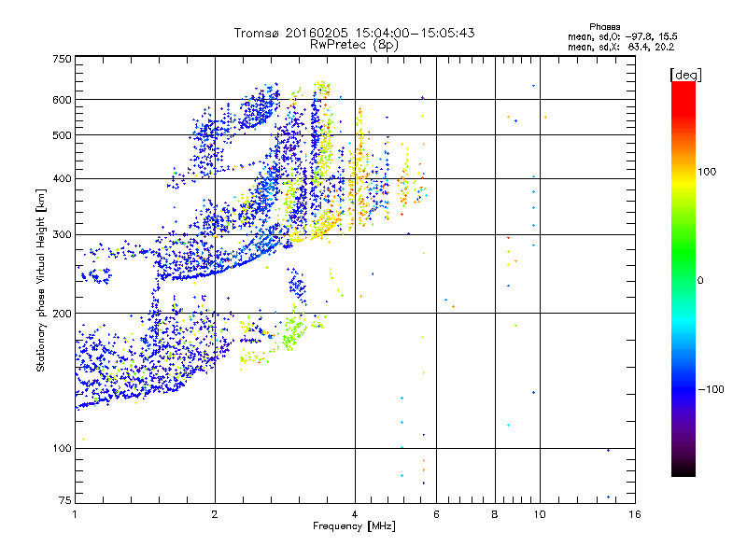Click the '[deg]' colorbar unit label
The width and height of the screenshot is (747, 560).
685,75
